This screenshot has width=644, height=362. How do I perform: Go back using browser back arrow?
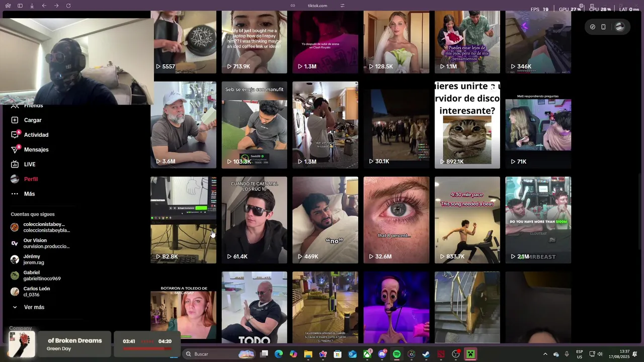point(44,6)
